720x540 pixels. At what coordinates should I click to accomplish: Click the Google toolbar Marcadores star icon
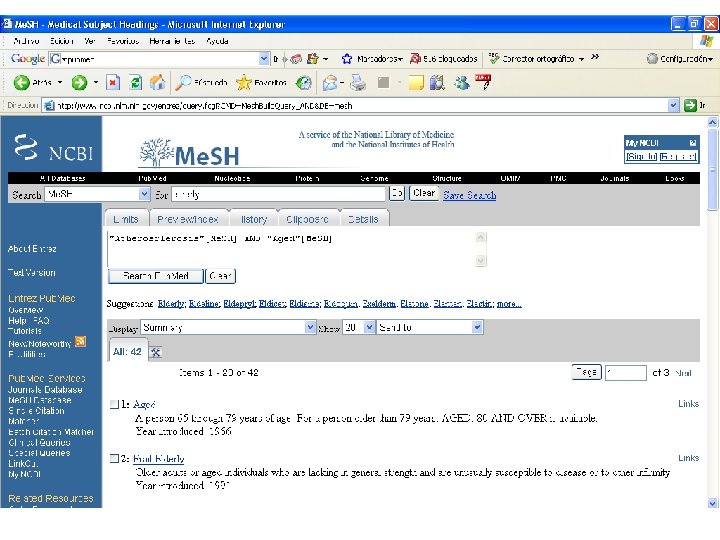coord(347,59)
